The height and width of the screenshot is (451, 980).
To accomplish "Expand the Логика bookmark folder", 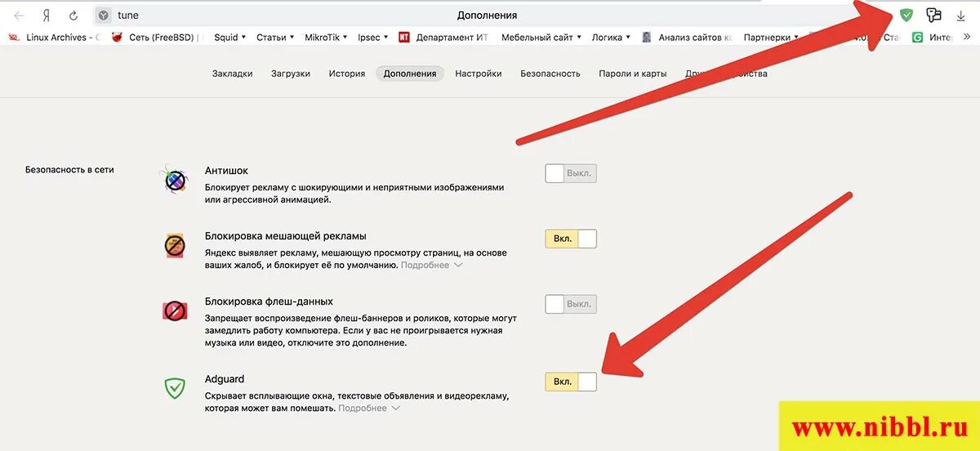I will pos(611,38).
